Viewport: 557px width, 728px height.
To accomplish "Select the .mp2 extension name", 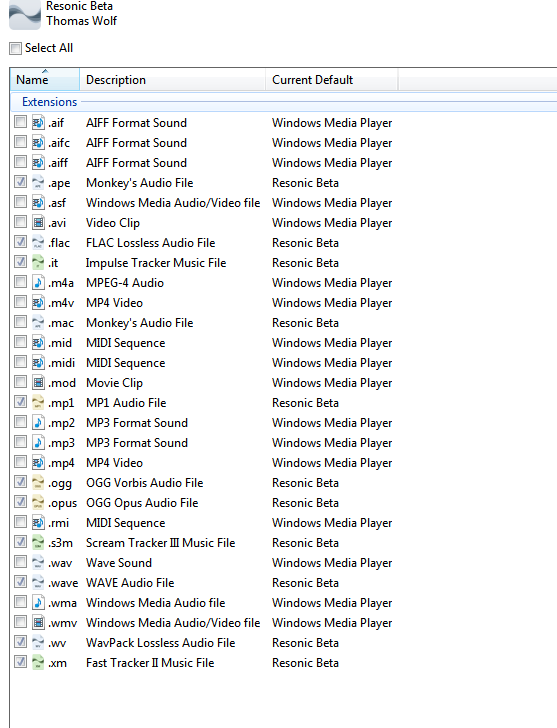I will pyautogui.click(x=61, y=423).
